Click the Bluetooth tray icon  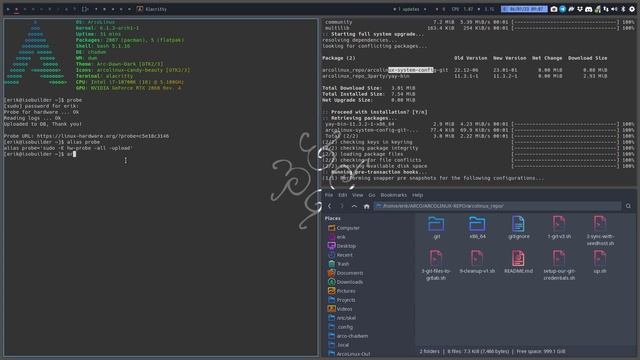click(623, 9)
